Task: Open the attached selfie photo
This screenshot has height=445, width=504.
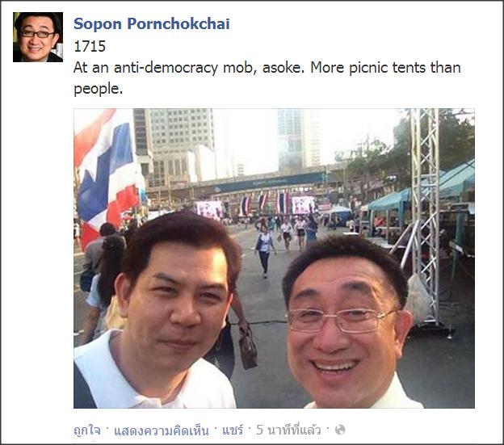Action: [x=274, y=258]
